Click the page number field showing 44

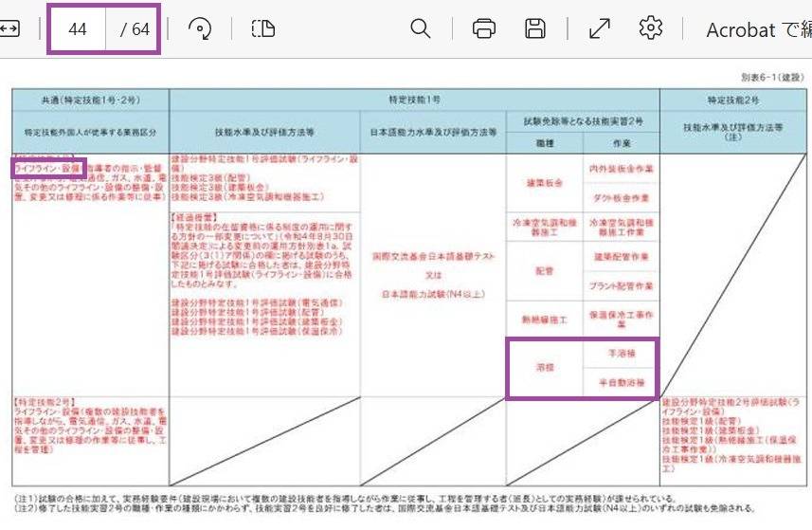[78, 29]
